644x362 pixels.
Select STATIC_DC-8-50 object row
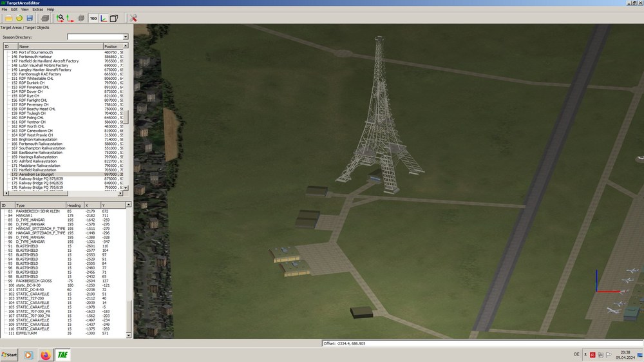pyautogui.click(x=63, y=290)
